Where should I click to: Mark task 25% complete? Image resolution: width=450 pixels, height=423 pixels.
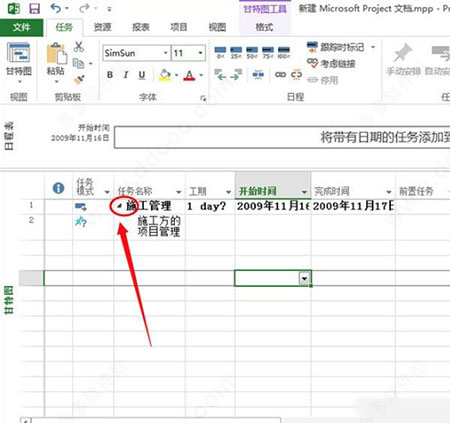coord(236,52)
